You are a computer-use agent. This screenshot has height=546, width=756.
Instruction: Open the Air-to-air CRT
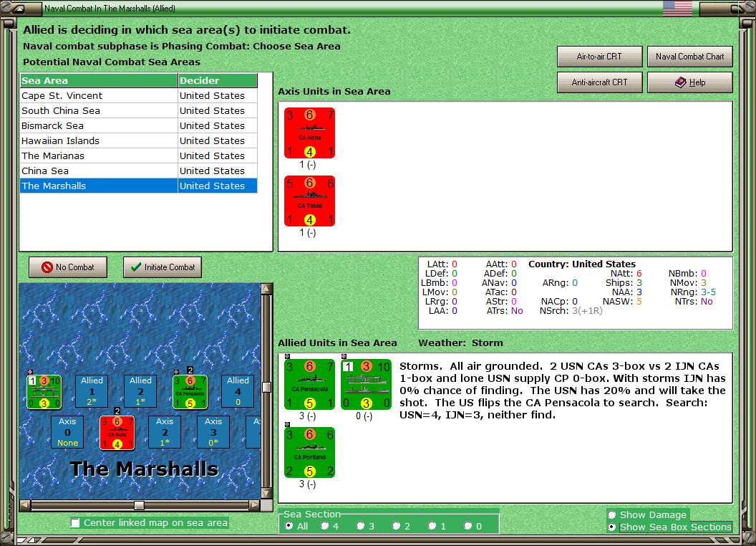pyautogui.click(x=599, y=57)
